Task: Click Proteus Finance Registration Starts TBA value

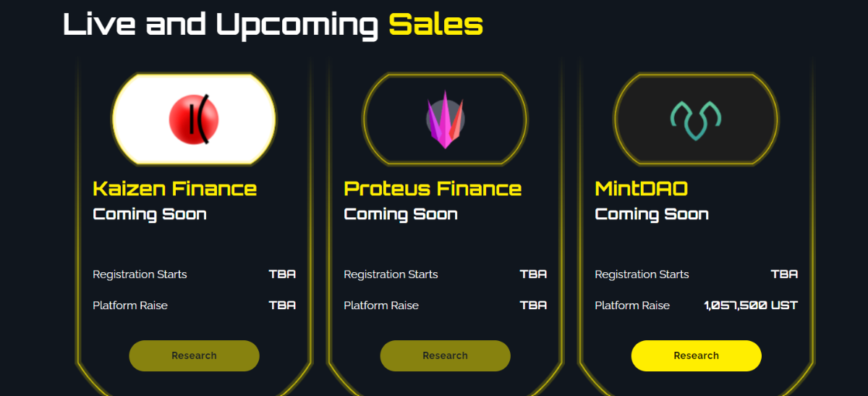Action: [x=533, y=274]
